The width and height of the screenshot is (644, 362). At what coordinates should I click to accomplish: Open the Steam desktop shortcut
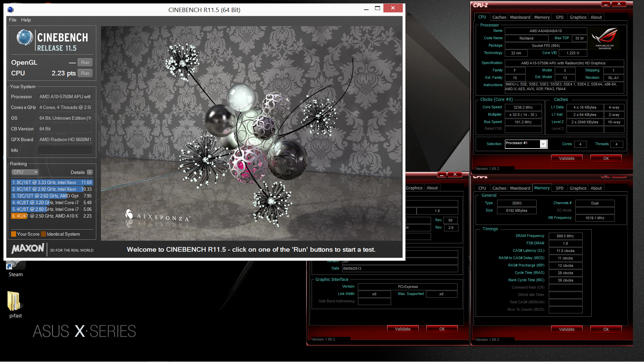[x=15, y=269]
